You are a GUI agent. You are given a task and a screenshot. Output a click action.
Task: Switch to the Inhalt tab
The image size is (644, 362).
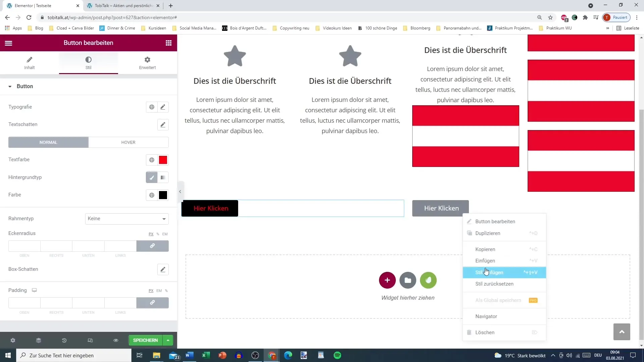point(30,63)
